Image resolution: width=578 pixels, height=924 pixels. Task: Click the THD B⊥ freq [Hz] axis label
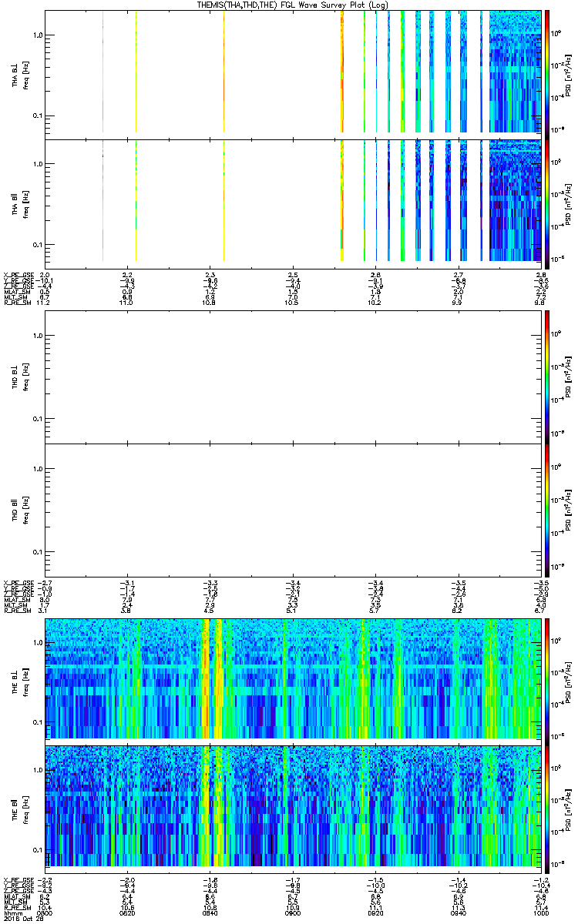(20, 376)
